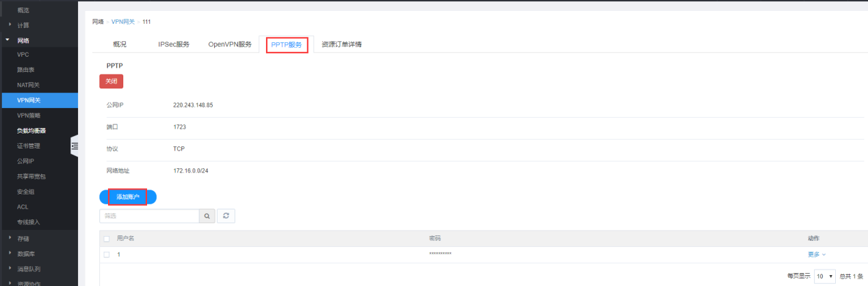The height and width of the screenshot is (286, 868).
Task: Click the 筛选 filter input field
Action: [x=149, y=216]
